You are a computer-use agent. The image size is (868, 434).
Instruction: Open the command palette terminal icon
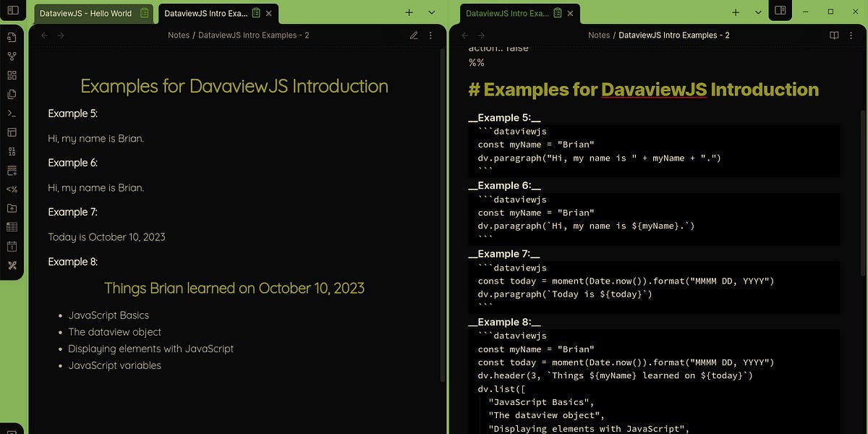coord(12,113)
